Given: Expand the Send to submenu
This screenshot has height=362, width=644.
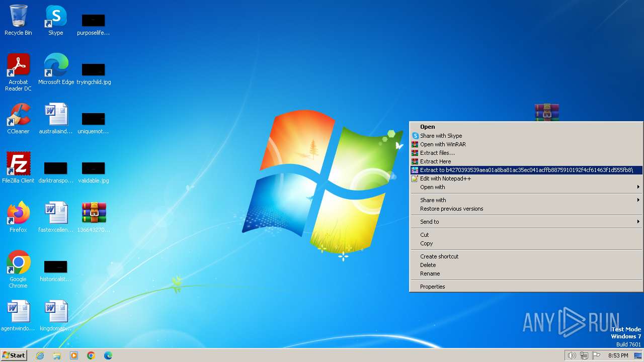Looking at the screenshot, I should point(526,222).
